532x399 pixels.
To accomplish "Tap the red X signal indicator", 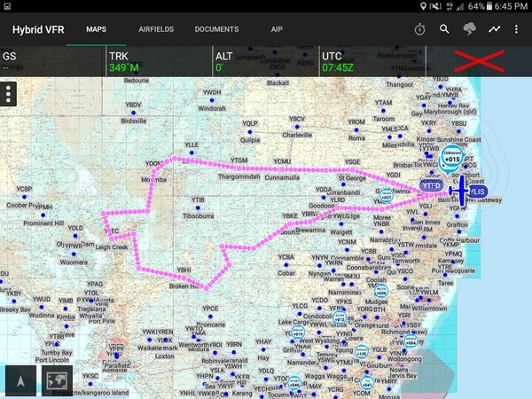I will [479, 61].
